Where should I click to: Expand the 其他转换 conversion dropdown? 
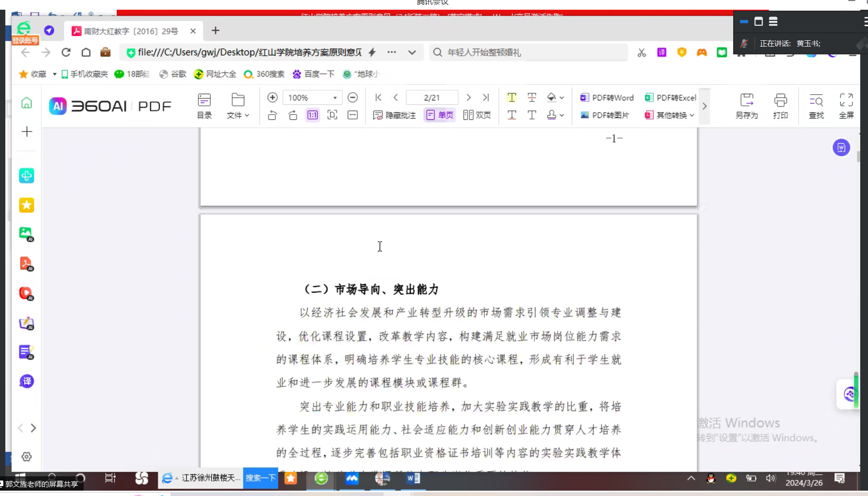[670, 115]
